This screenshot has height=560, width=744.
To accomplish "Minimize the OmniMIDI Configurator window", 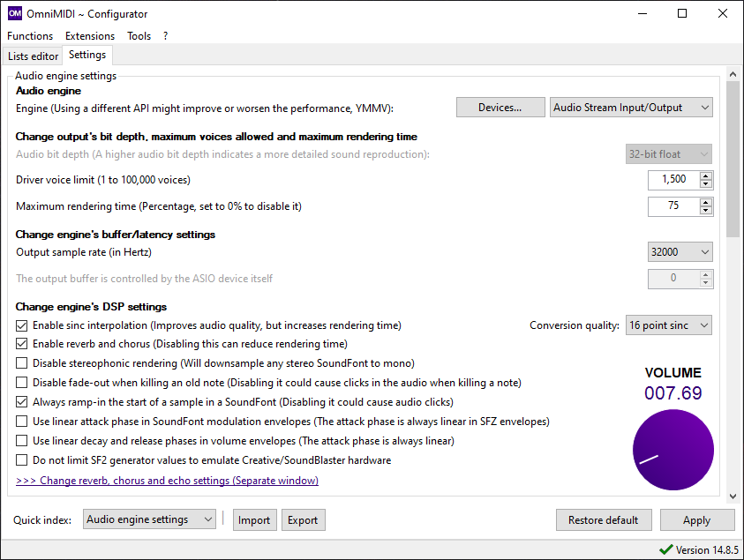I will (x=643, y=13).
